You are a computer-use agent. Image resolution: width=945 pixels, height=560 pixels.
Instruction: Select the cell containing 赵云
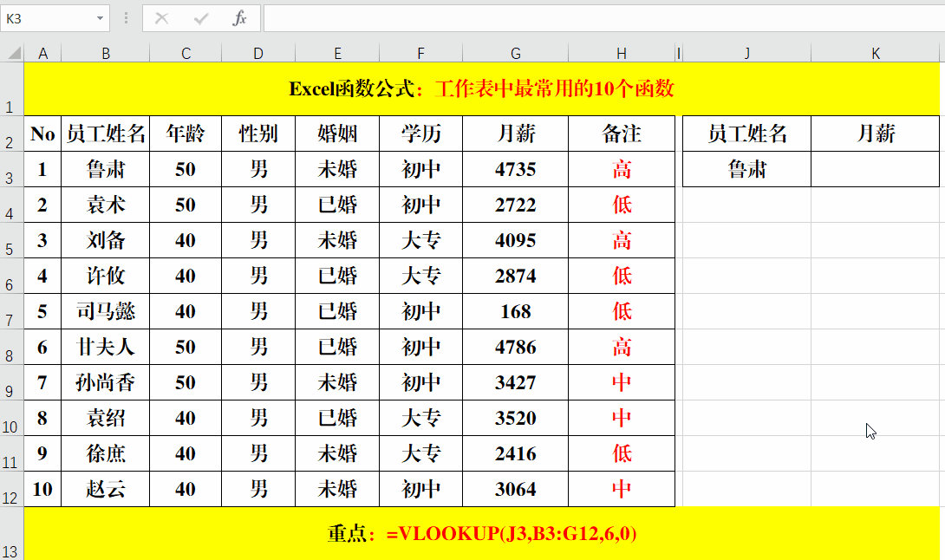click(x=106, y=489)
